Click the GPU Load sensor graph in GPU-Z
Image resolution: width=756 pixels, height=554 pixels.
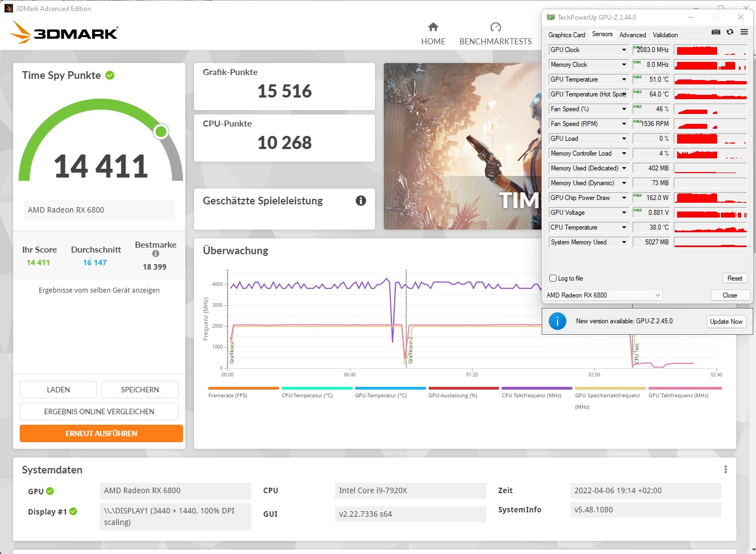pyautogui.click(x=710, y=139)
